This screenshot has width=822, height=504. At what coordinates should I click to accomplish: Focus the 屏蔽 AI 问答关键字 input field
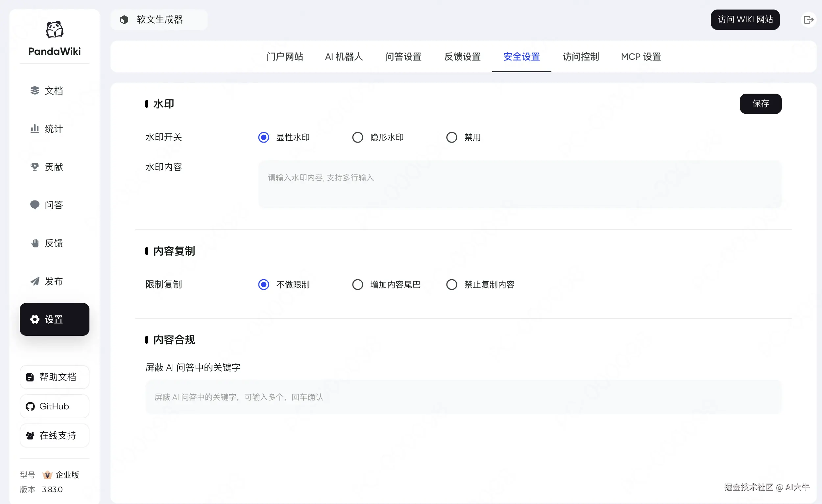463,397
